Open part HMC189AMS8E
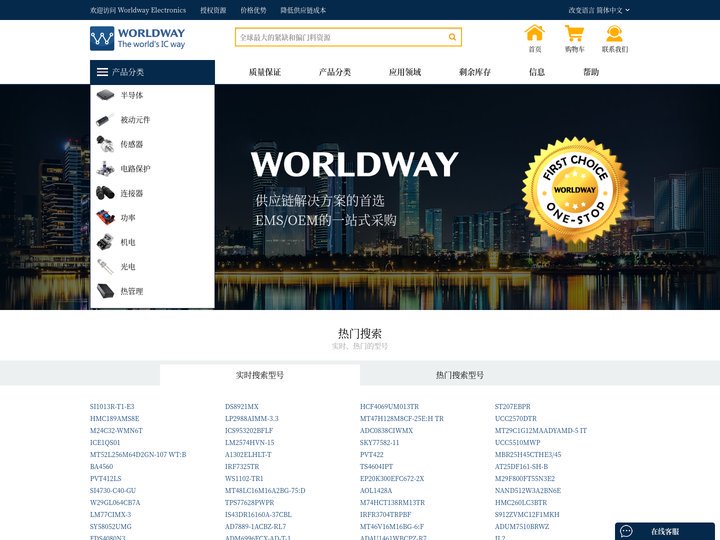The image size is (720, 540). (x=114, y=418)
